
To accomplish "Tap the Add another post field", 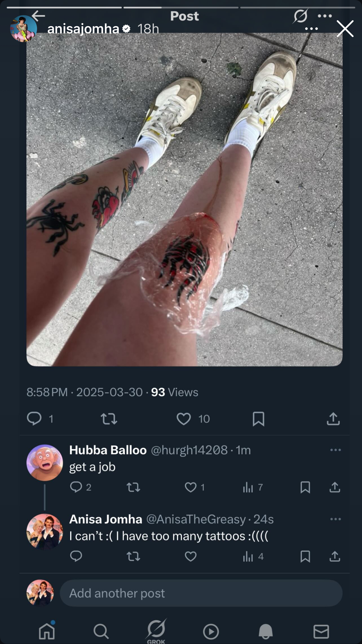I will [201, 593].
